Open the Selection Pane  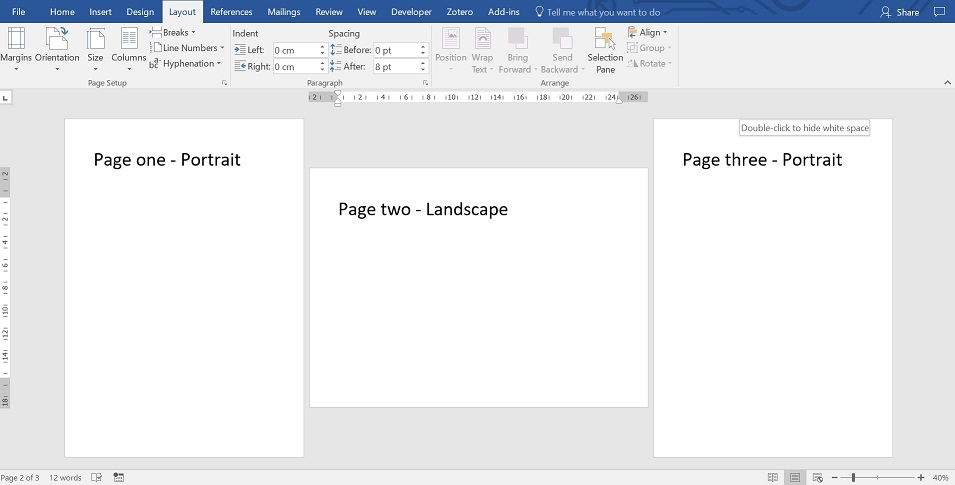point(605,48)
